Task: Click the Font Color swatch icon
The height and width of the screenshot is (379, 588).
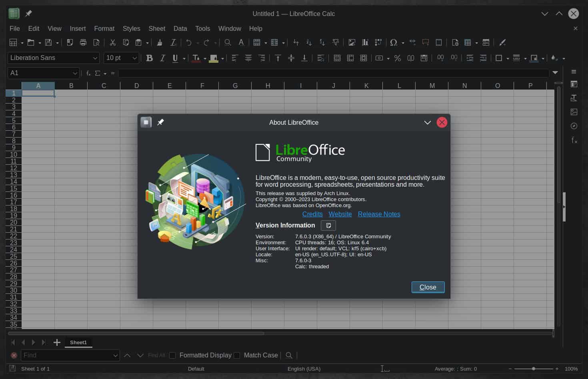Action: tap(196, 58)
